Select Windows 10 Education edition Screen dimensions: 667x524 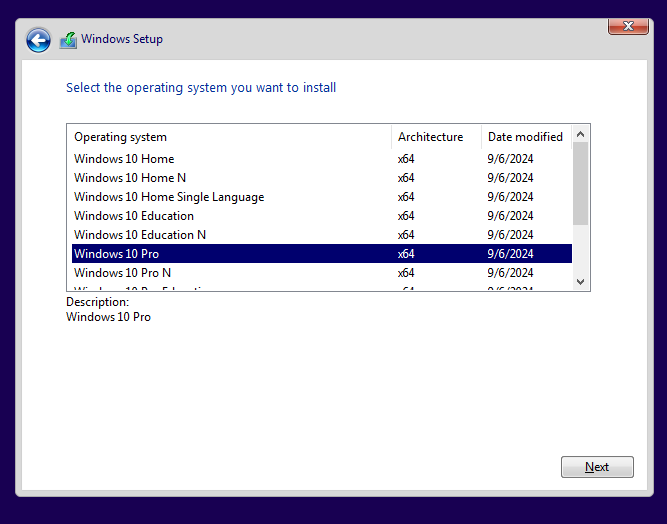322,216
